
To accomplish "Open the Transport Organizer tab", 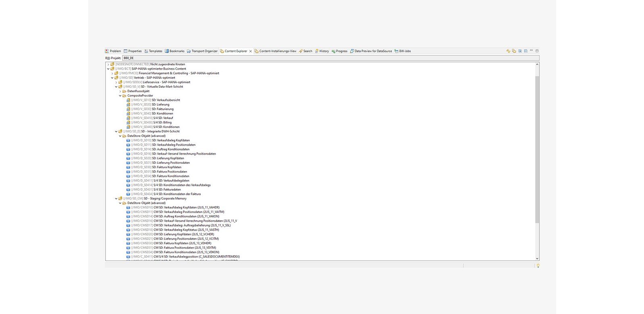I will [202, 51].
